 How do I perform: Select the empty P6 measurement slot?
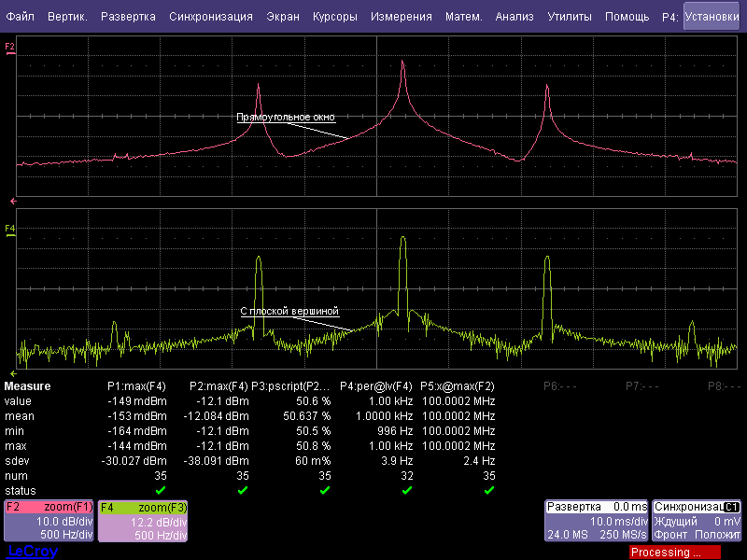558,385
